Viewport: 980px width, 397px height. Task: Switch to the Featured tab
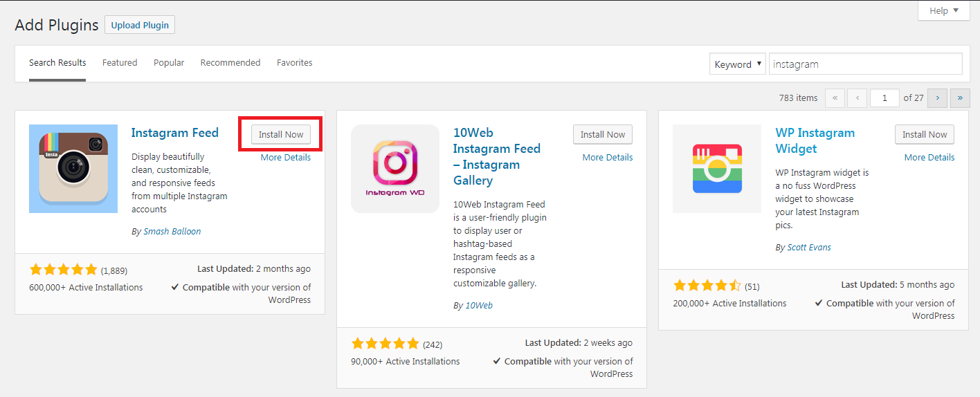coord(120,63)
